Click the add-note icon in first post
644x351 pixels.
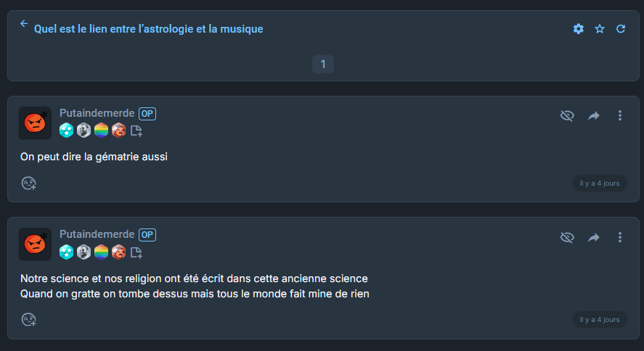pos(136,131)
